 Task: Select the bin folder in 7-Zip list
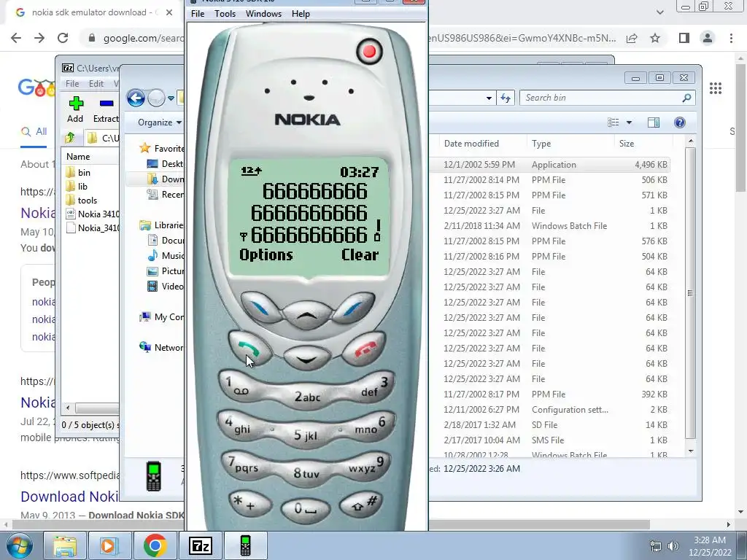(84, 172)
